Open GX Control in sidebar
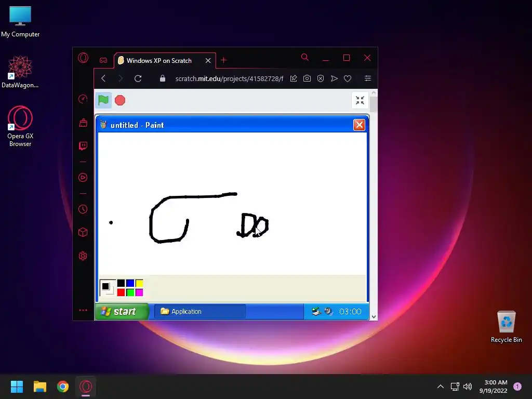 pyautogui.click(x=83, y=99)
